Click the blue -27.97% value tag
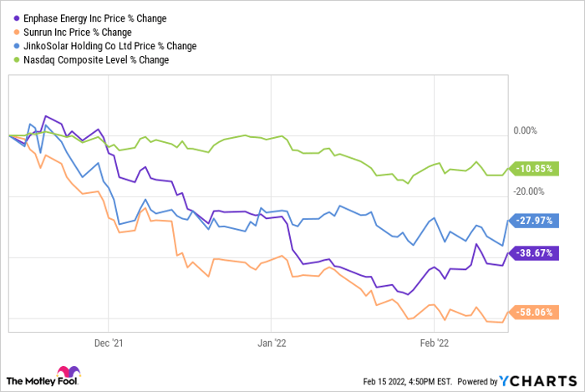The height and width of the screenshot is (392, 585). coord(532,219)
